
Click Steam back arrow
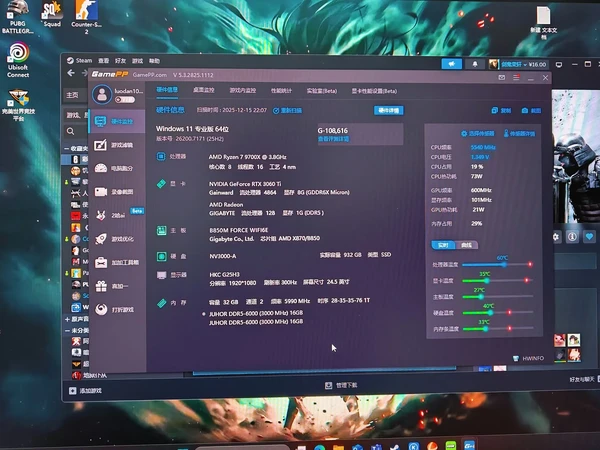71,73
